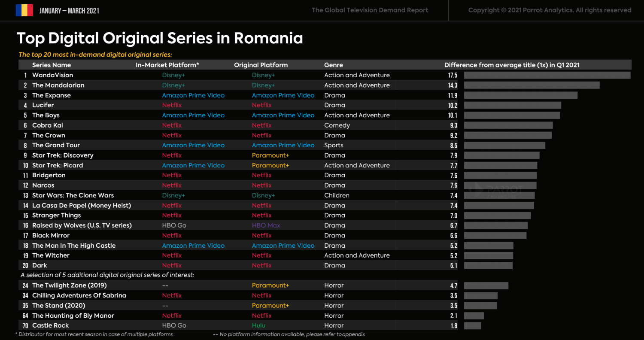644x340 pixels.
Task: Click the Series Name column header
Action: click(52, 65)
